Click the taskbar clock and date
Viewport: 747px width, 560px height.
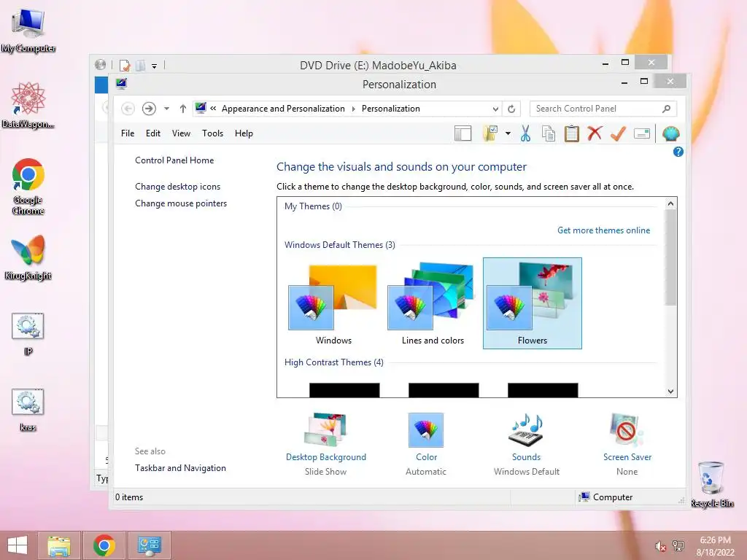pyautogui.click(x=715, y=546)
